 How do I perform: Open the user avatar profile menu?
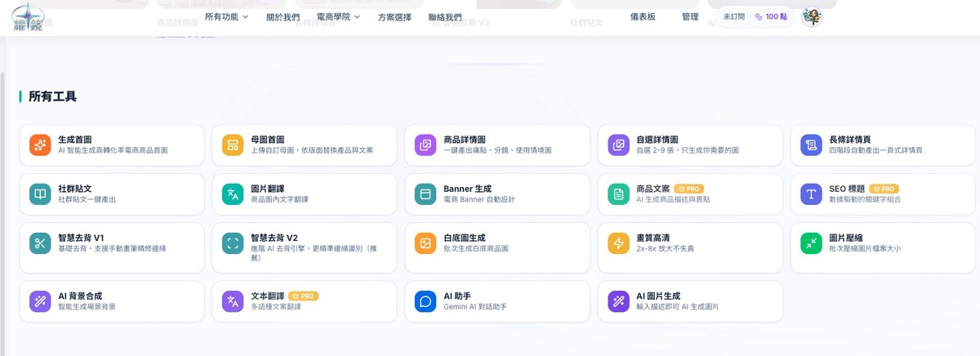[x=812, y=16]
